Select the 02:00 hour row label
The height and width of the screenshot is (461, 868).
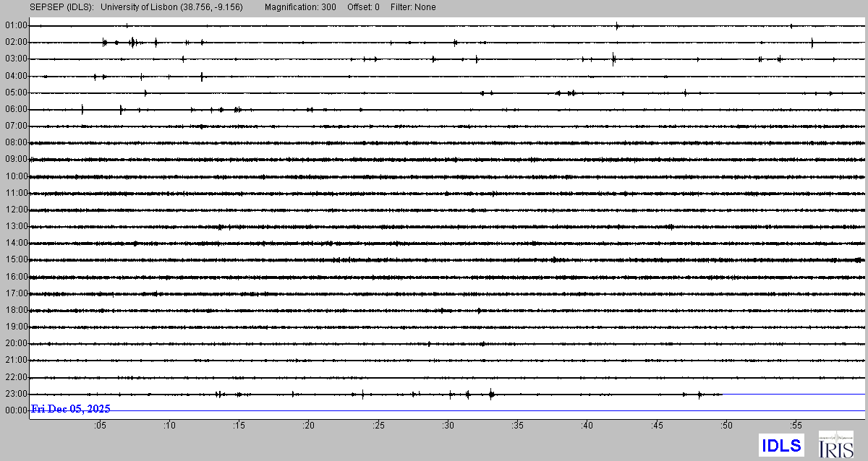click(x=16, y=42)
